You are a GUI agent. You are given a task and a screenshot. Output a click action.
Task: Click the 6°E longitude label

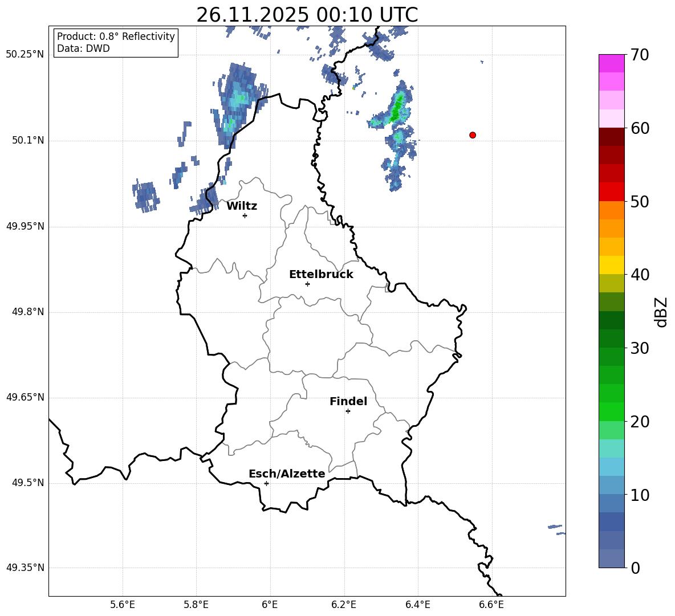click(270, 605)
